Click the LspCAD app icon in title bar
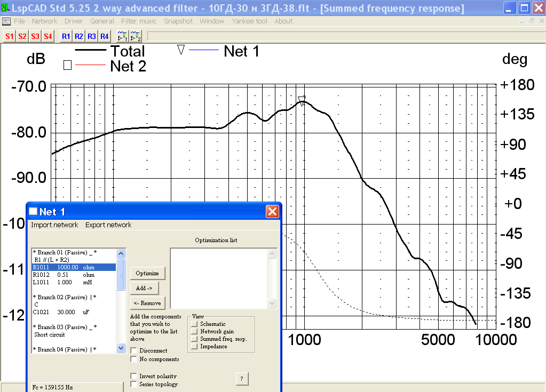The width and height of the screenshot is (546, 392). 5,7
